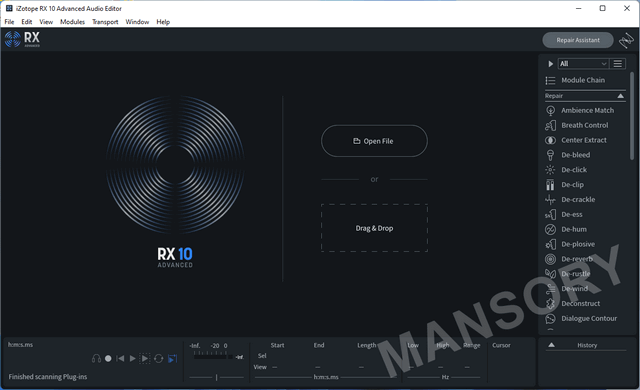Open the module list view options menu
The height and width of the screenshot is (390, 640).
[618, 64]
